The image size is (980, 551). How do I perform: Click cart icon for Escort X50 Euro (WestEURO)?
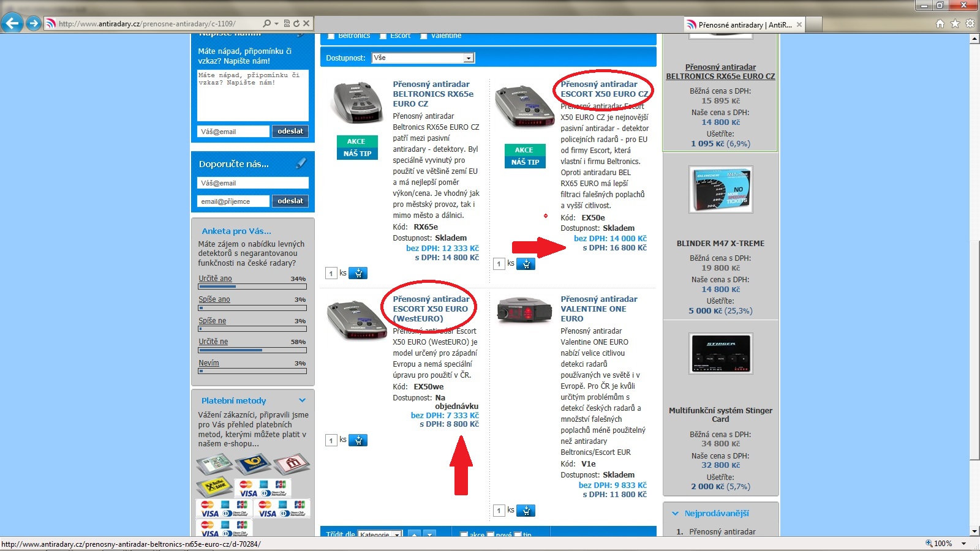click(358, 440)
